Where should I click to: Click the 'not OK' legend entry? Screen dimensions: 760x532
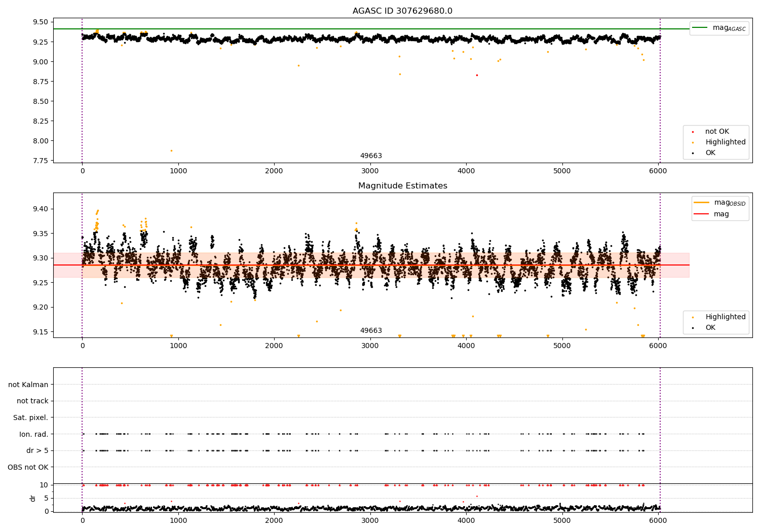716,132
